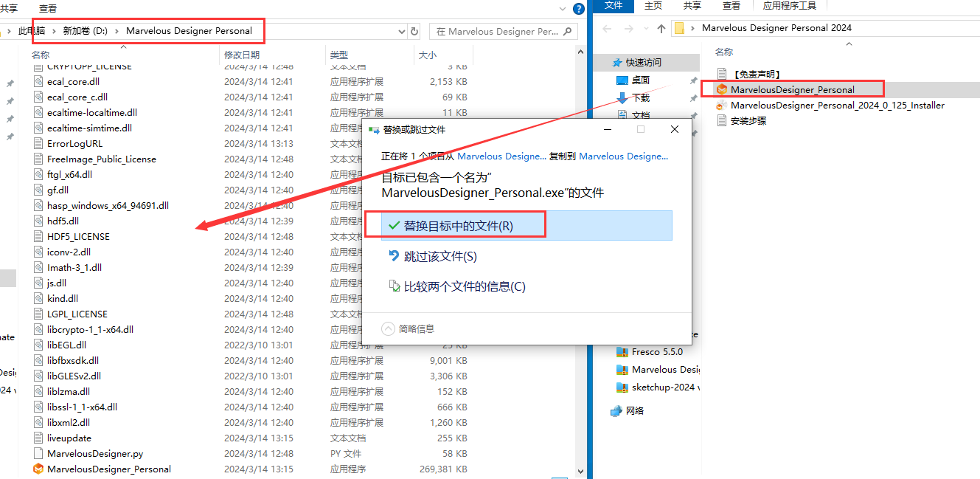Click the installer icon of MarvelousDesigner_Personal_2024_0_125_Installer
Viewport: 980px width, 479px height.
click(722, 105)
